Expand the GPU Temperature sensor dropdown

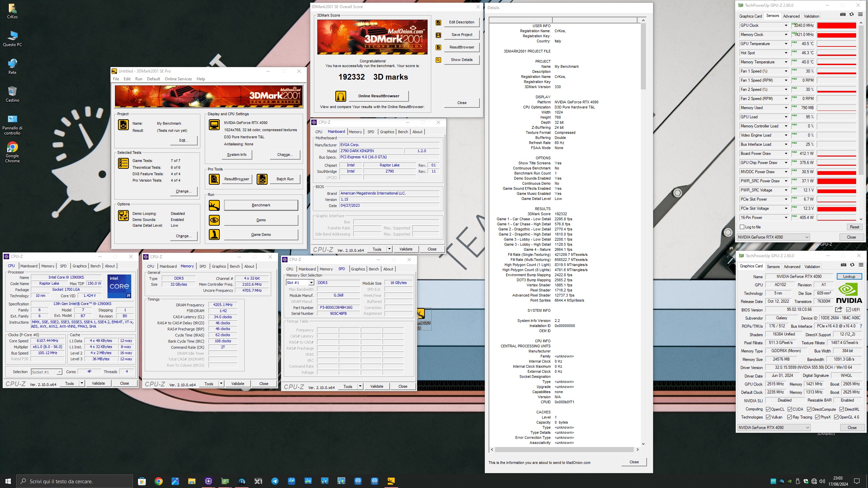click(x=786, y=44)
